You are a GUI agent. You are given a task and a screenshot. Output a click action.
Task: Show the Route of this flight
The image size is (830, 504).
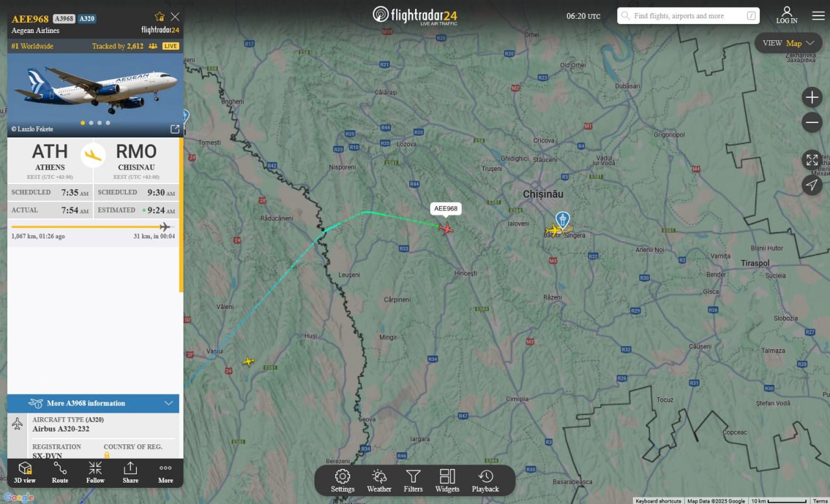click(x=60, y=472)
